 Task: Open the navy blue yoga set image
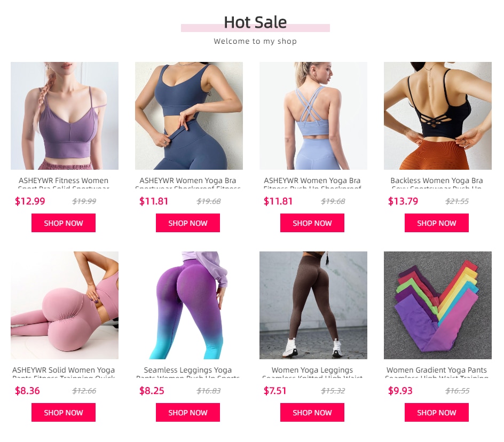pos(188,116)
